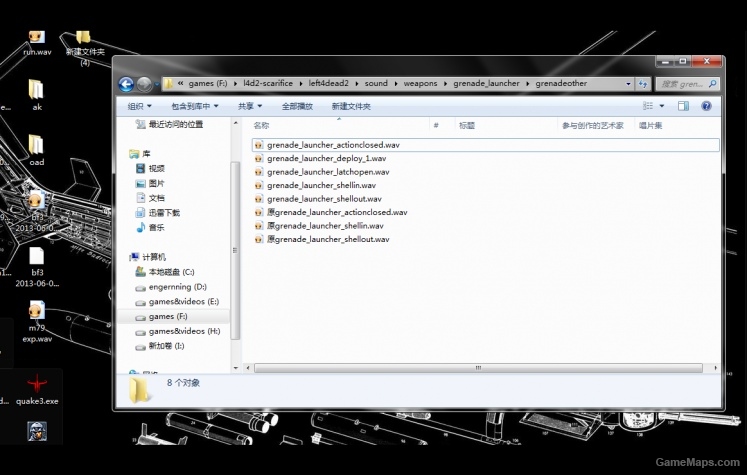Click the 全部播放 button
Viewport: 747px width, 475px height.
coord(297,106)
